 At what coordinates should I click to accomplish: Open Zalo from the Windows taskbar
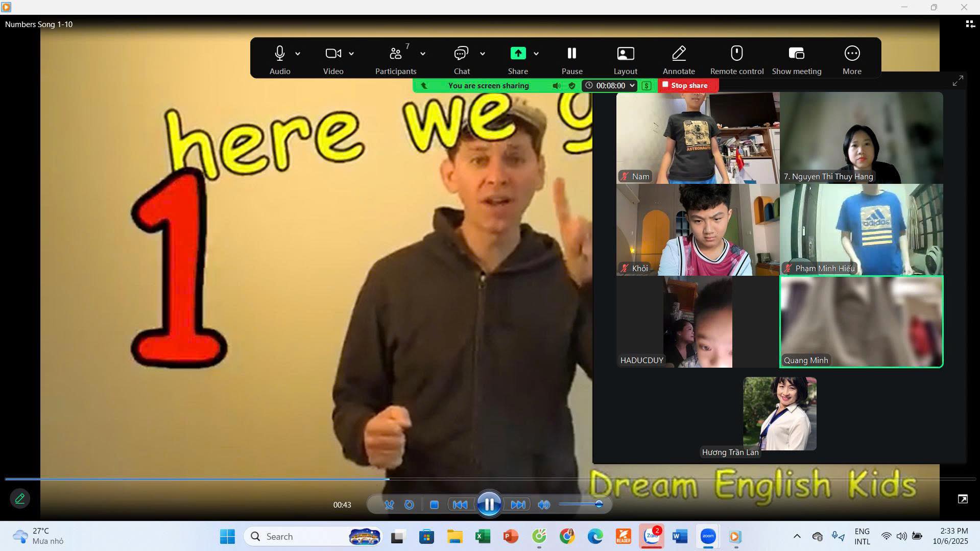pyautogui.click(x=652, y=536)
